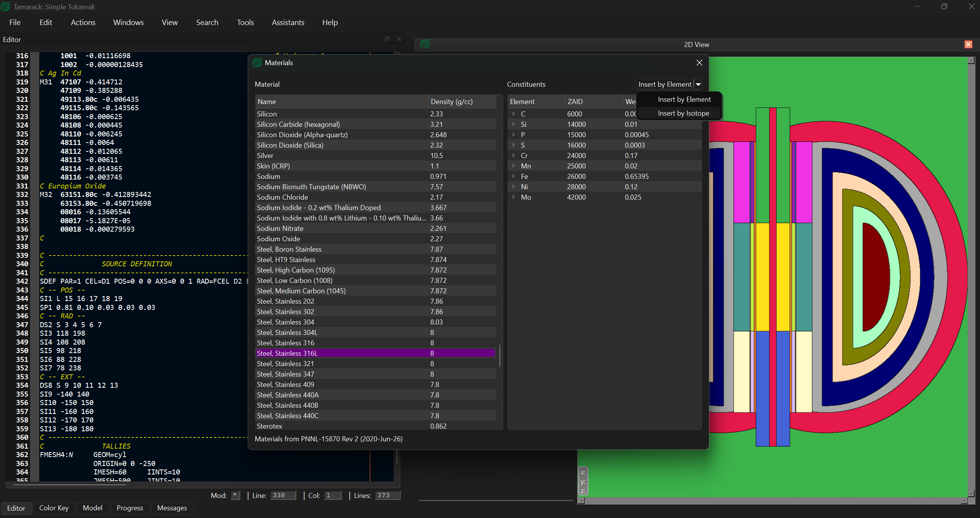980x518 pixels.
Task: Expand the S element row
Action: (513, 145)
